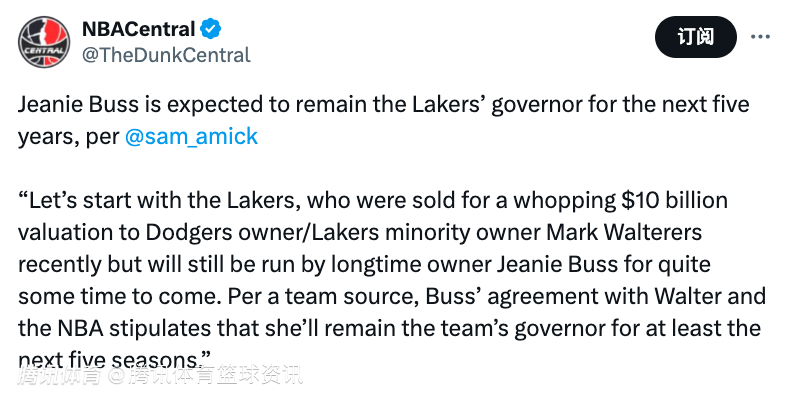
Task: Open the three-dot more options menu
Action: click(x=760, y=36)
